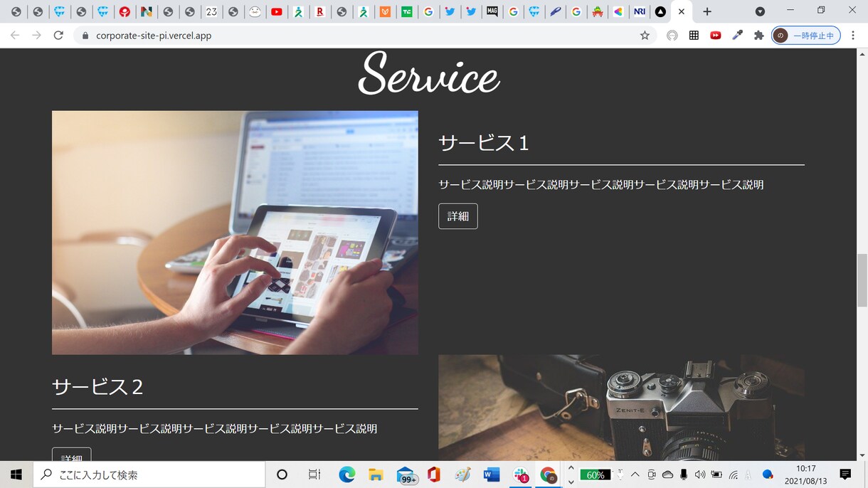Viewport: 868px width, 488px height.
Task: Click the microphone tray icon
Action: pyautogui.click(x=684, y=474)
